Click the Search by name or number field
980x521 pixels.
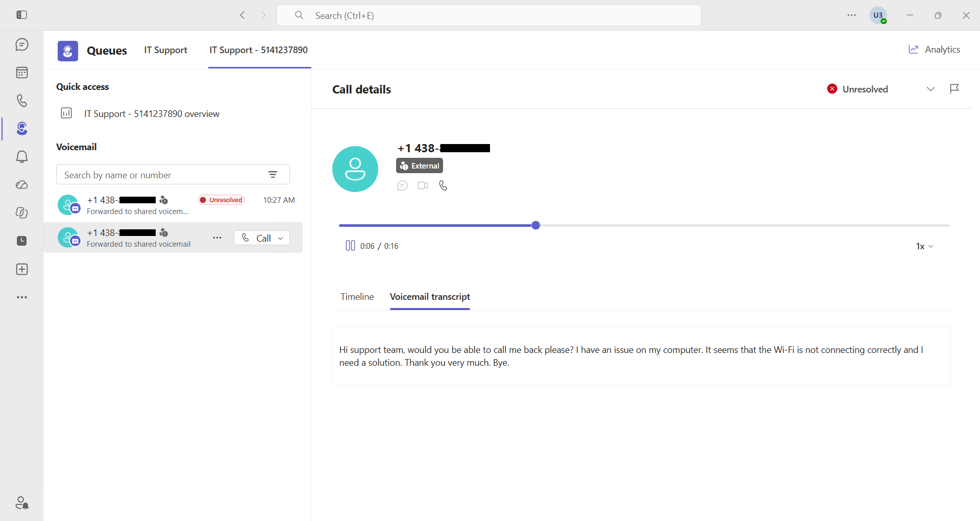173,175
